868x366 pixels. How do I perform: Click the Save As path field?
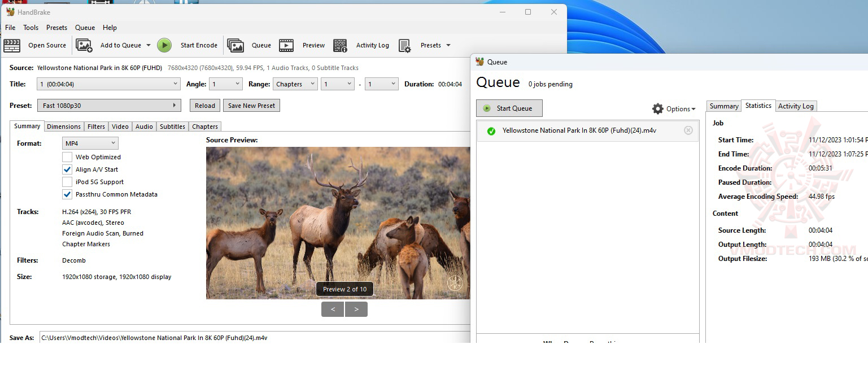255,338
